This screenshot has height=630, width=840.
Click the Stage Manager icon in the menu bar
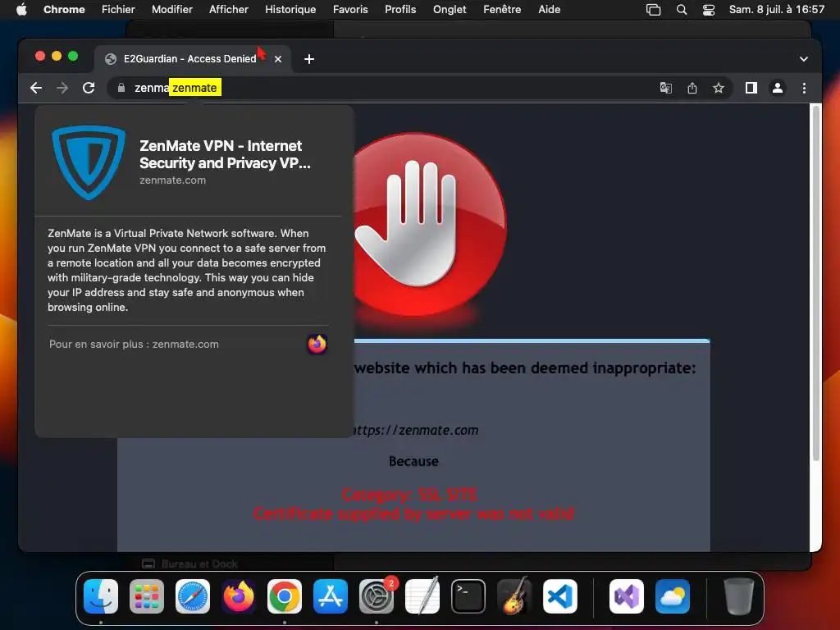click(x=653, y=9)
